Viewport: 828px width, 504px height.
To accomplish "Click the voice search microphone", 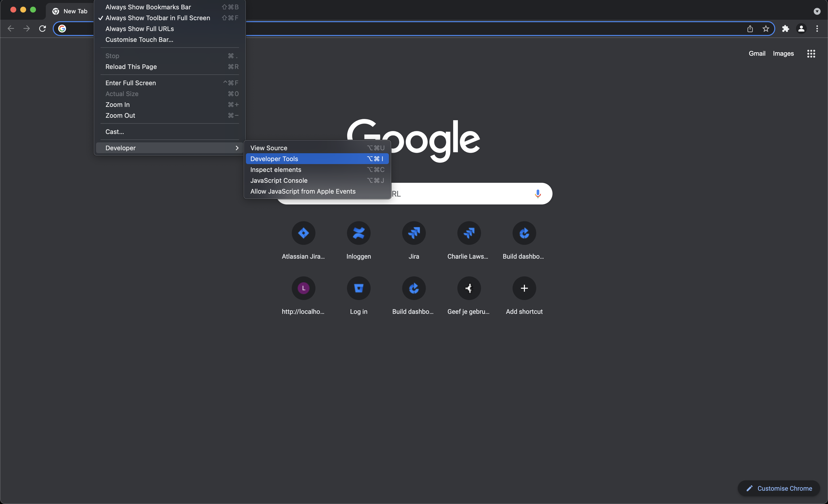I will pos(538,194).
